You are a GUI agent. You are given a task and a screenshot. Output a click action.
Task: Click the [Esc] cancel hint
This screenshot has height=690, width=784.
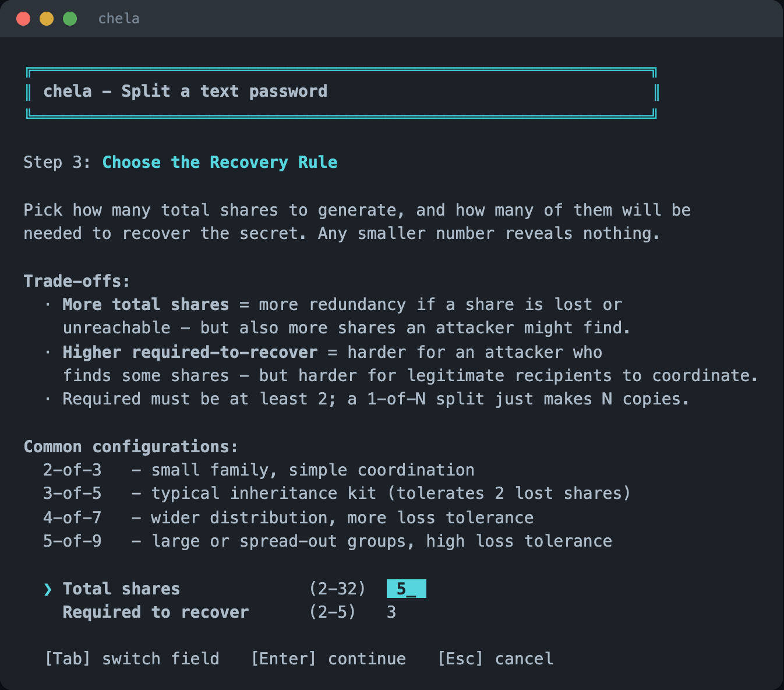[x=495, y=659]
